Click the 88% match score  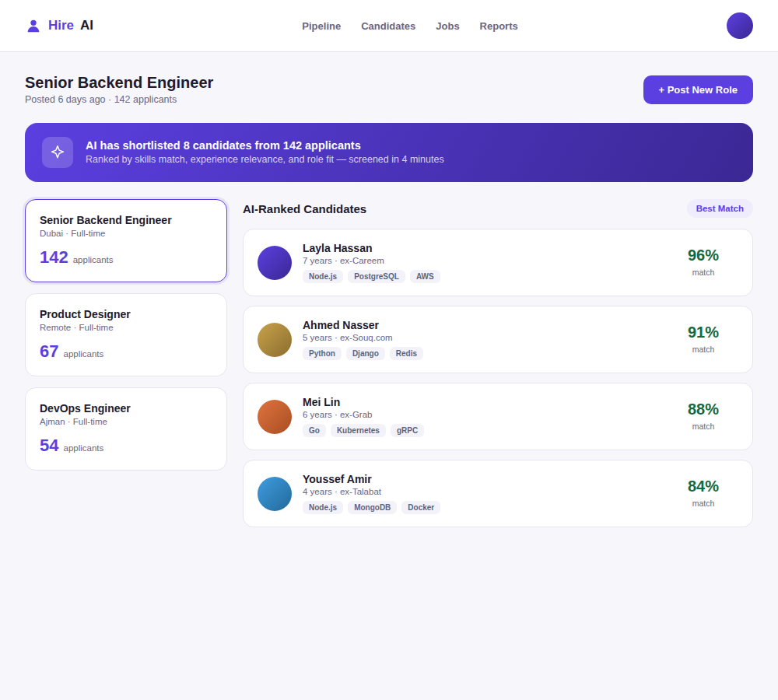coord(703,409)
